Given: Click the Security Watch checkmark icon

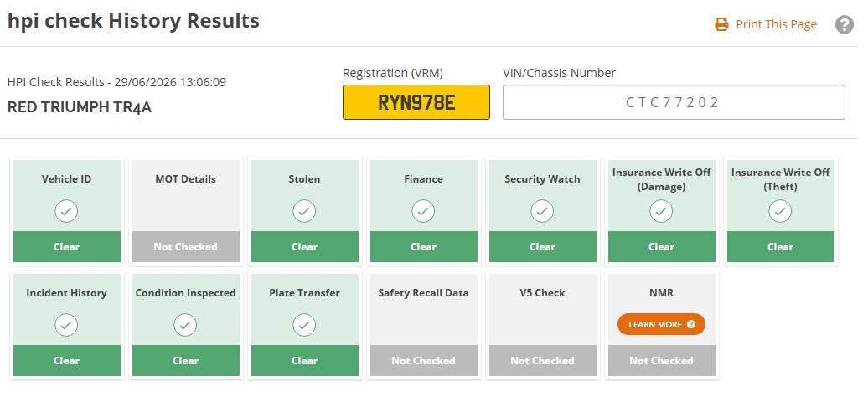Looking at the screenshot, I should [543, 211].
